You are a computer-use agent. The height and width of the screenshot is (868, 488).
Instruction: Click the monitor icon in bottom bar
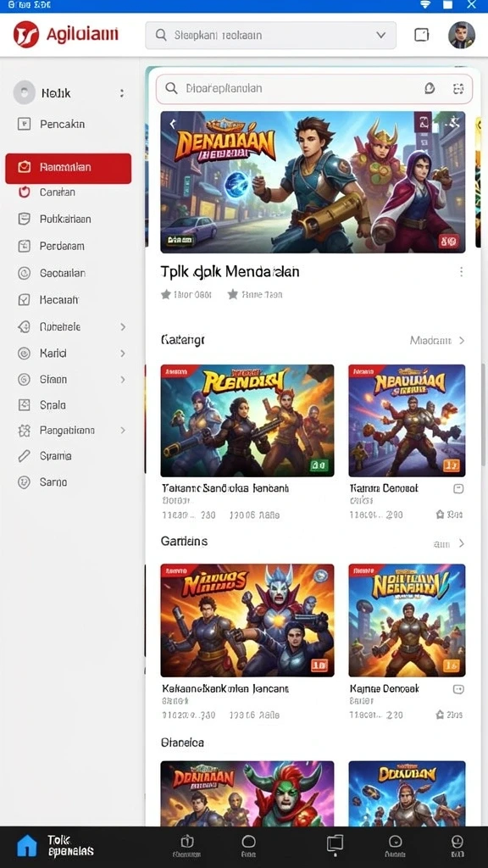(335, 843)
